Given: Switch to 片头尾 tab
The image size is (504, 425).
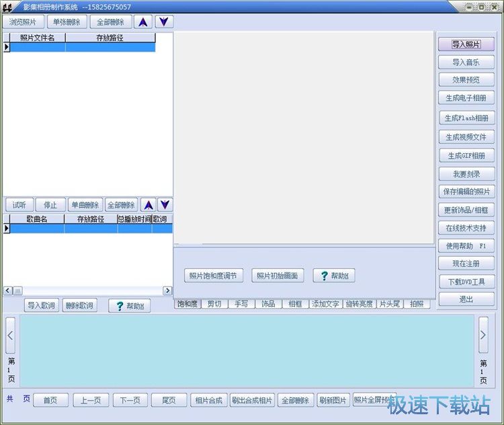Looking at the screenshot, I should [x=390, y=304].
